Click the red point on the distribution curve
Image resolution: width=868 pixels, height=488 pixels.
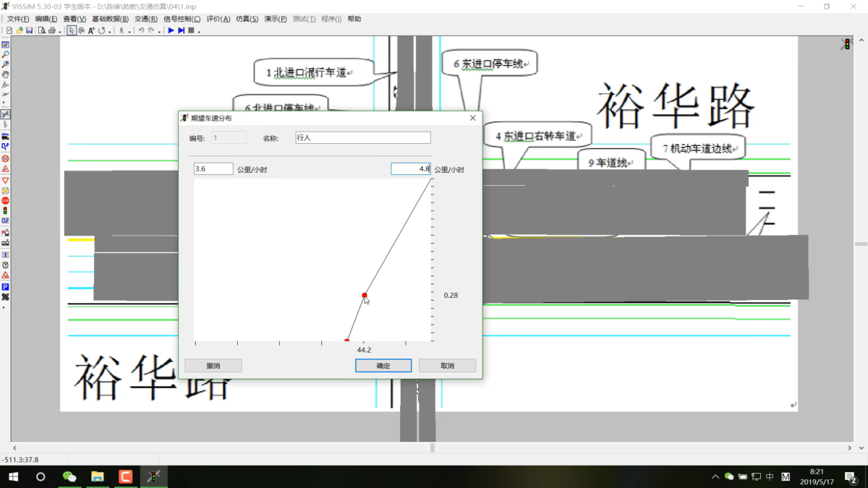(x=365, y=295)
